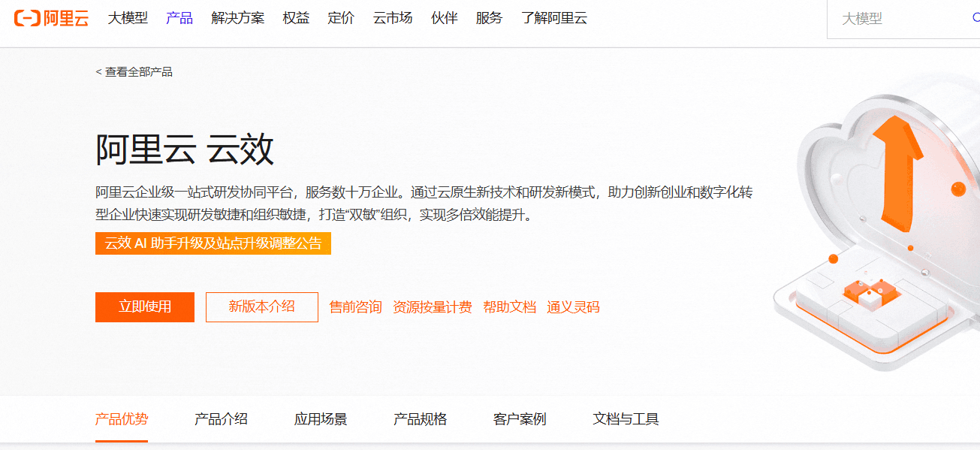Open the 云效 AI 助手升级 announcement banner

(x=213, y=243)
